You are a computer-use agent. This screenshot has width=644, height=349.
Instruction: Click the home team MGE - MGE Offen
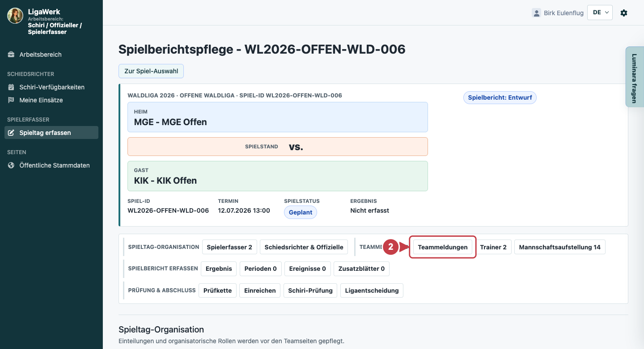click(278, 117)
